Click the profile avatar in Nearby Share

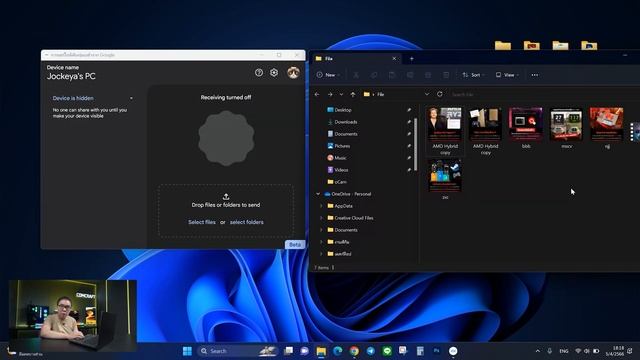click(293, 73)
